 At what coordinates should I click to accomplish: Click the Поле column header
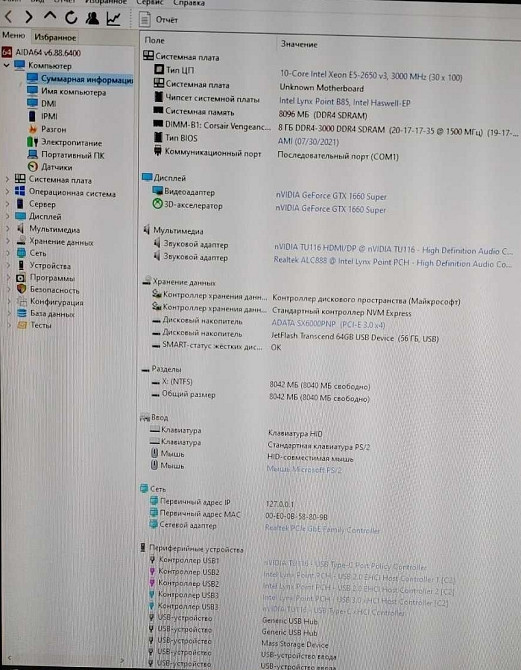tap(154, 40)
